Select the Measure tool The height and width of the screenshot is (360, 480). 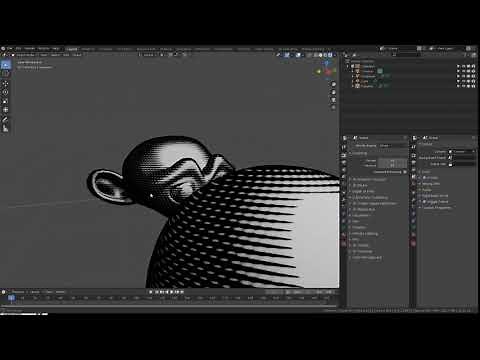coord(6,128)
